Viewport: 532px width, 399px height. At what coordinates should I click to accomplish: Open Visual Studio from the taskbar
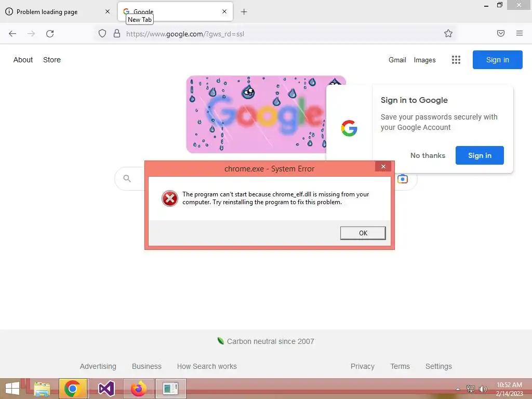click(x=106, y=389)
